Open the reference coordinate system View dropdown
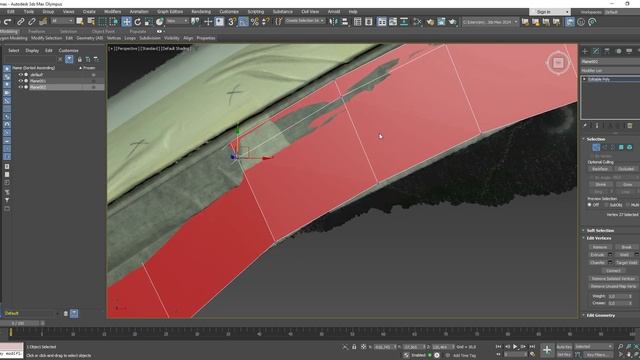This screenshot has width=640, height=360. 177,21
